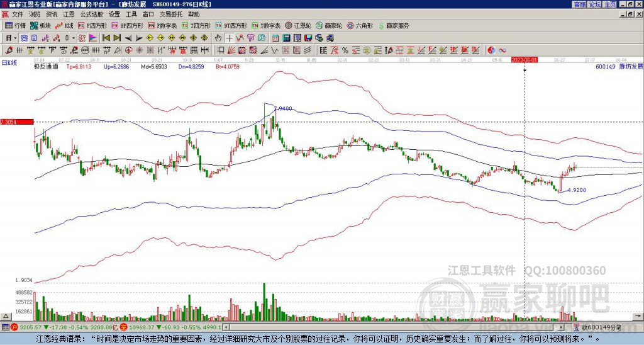The height and width of the screenshot is (345, 644).
Task: Click the black left arrow icon
Action: (128, 38)
